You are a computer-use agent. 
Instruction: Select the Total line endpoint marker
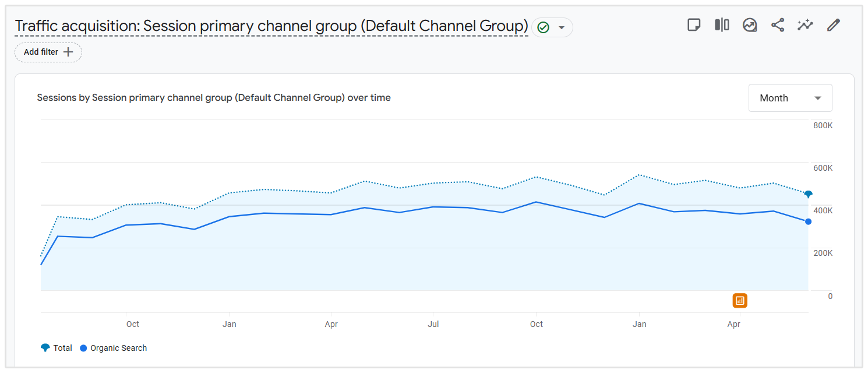[x=808, y=194]
